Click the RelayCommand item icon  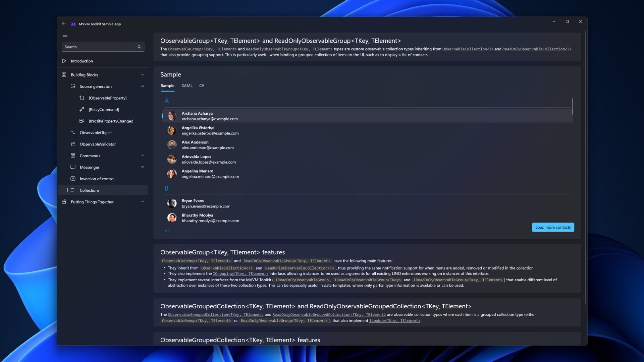coord(82,109)
